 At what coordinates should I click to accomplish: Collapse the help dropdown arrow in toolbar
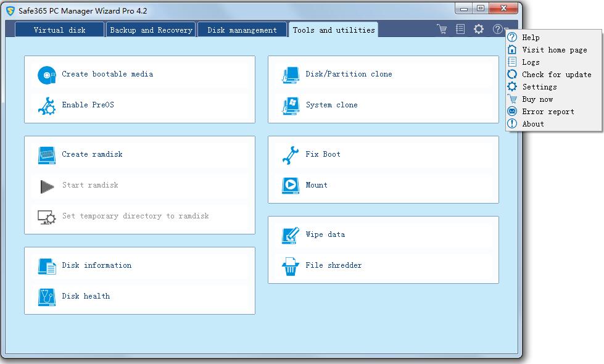(x=506, y=30)
